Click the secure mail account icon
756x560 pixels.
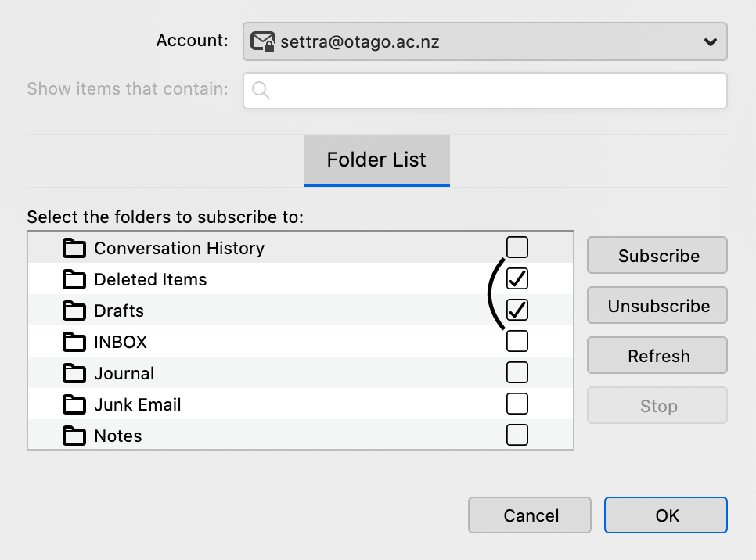263,41
